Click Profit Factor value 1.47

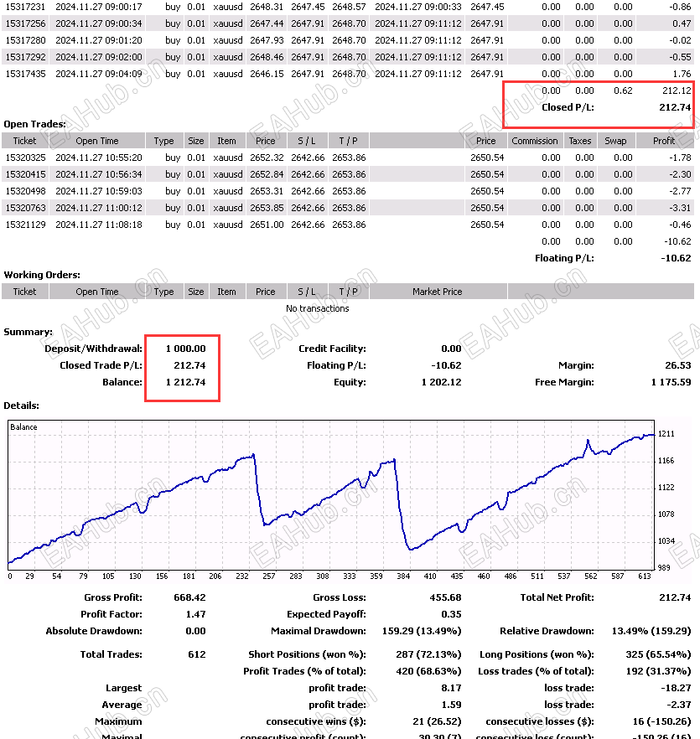click(196, 614)
